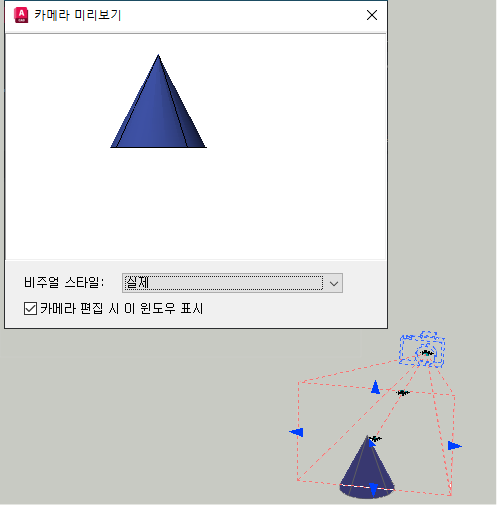Click the frustum's bottom-right red dashed corner

coord(450,495)
